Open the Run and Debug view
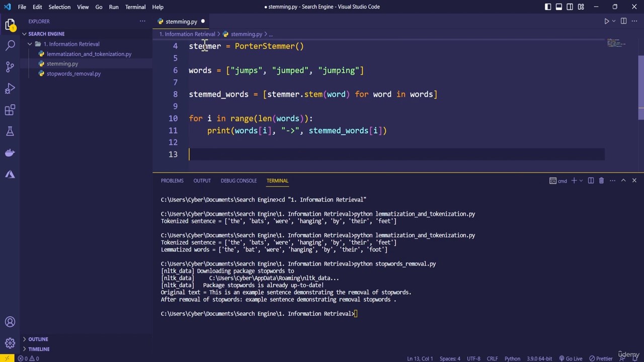This screenshot has width=644, height=362. point(10,88)
